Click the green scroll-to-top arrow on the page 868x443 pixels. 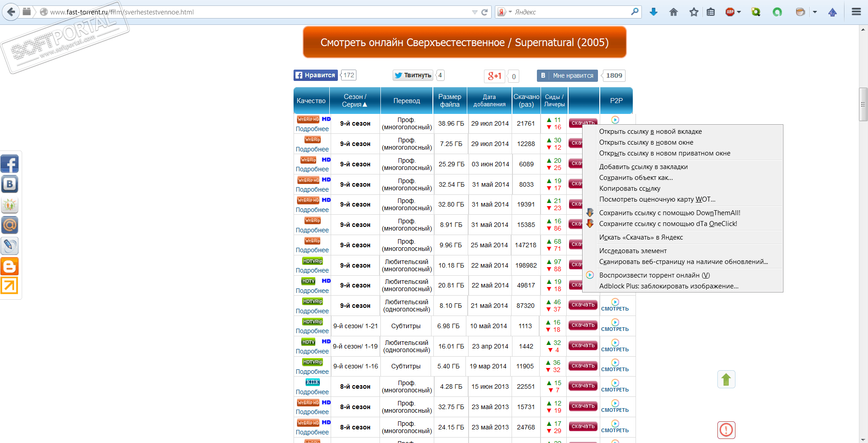[726, 379]
